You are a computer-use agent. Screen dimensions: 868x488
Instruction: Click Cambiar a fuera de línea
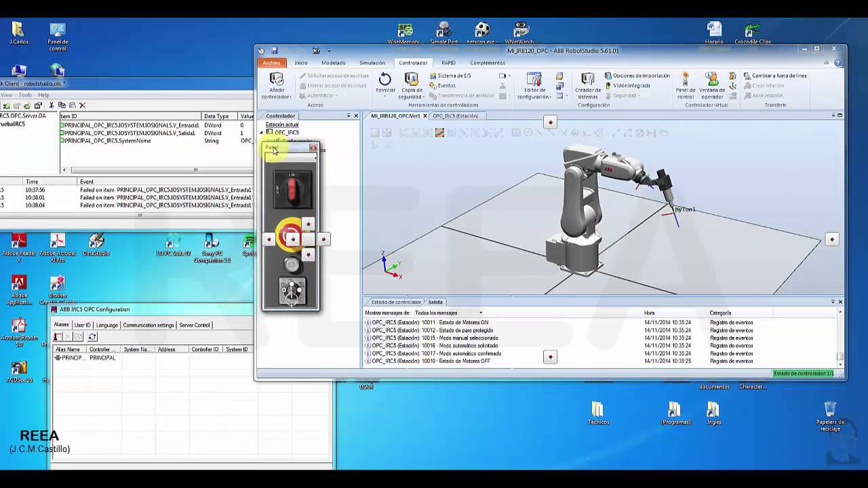point(774,76)
